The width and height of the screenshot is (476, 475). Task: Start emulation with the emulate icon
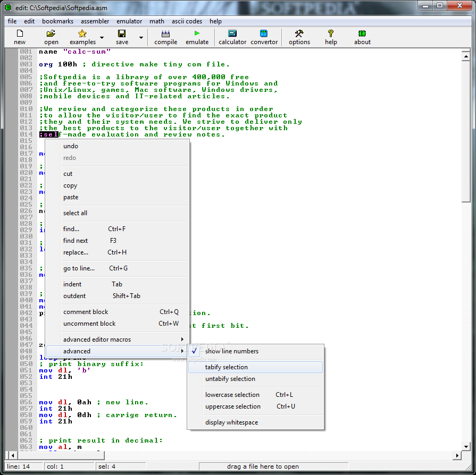tap(197, 33)
